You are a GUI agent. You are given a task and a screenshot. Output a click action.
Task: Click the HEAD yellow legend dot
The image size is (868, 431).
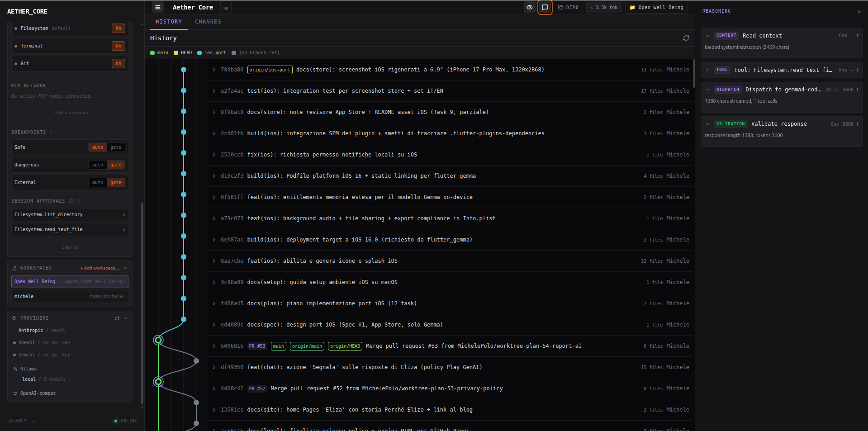pos(176,53)
